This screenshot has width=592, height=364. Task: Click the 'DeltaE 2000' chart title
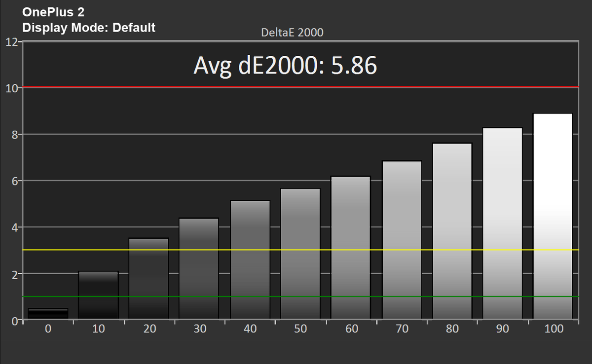point(292,33)
